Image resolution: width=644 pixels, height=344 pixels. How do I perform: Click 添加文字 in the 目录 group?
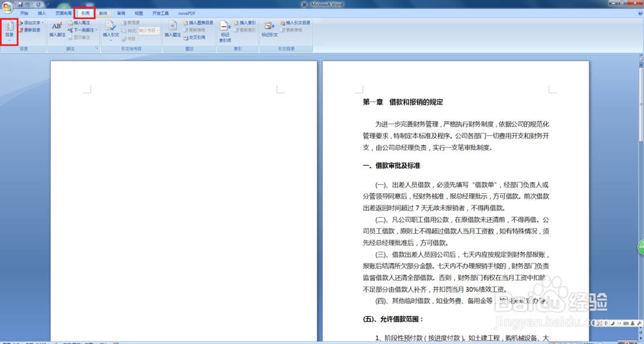31,23
